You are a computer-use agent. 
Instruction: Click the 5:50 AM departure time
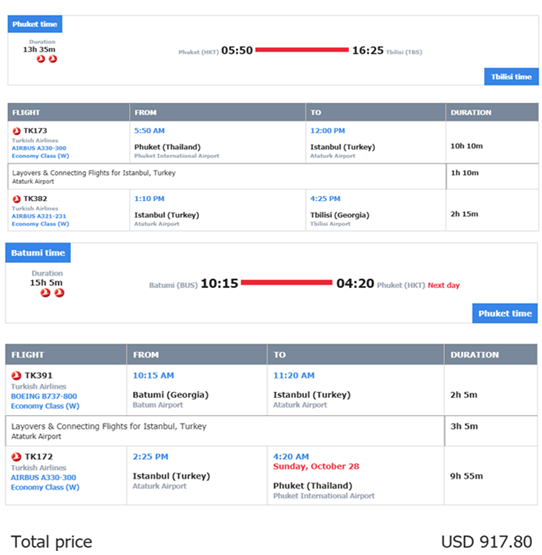(149, 131)
